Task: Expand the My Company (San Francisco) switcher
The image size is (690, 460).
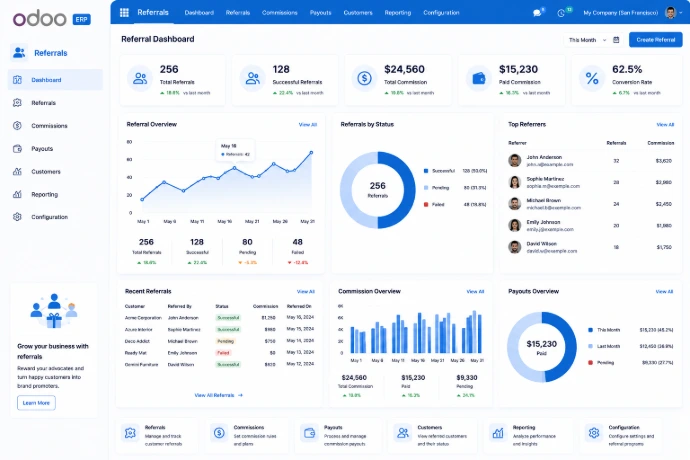Action: click(x=620, y=13)
